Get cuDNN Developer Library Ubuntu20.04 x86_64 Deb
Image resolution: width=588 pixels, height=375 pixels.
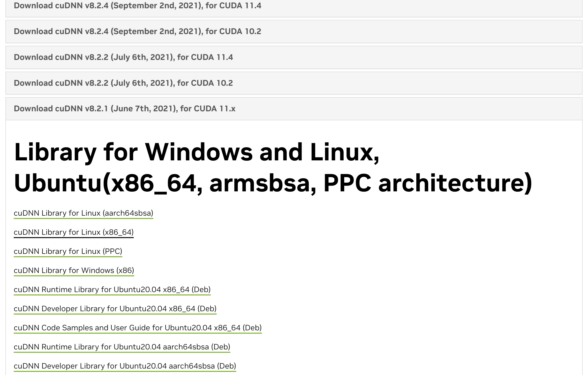[x=115, y=309]
